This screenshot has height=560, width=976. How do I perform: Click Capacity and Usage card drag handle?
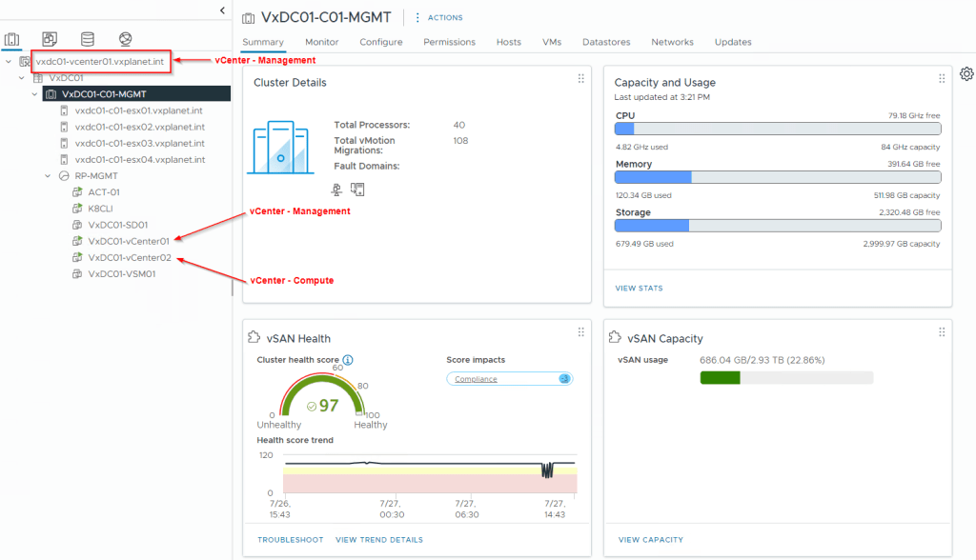[x=942, y=78]
